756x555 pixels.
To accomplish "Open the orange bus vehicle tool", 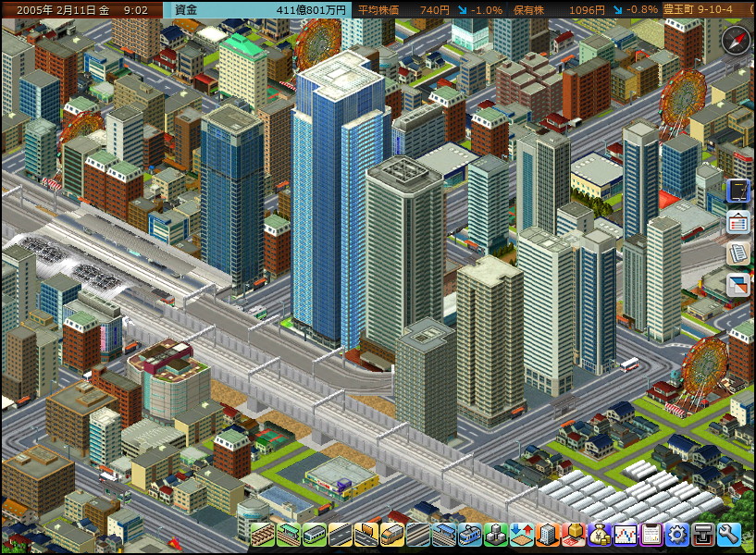I will pyautogui.click(x=392, y=535).
